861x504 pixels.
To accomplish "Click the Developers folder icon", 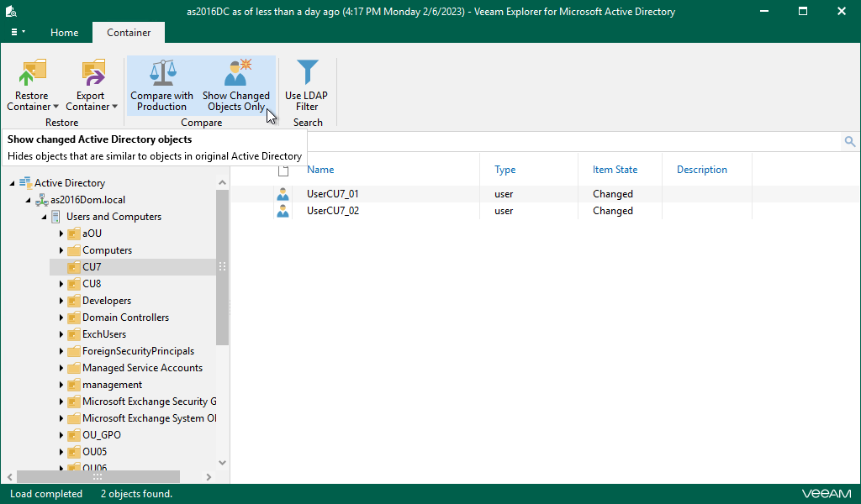I will pyautogui.click(x=74, y=301).
